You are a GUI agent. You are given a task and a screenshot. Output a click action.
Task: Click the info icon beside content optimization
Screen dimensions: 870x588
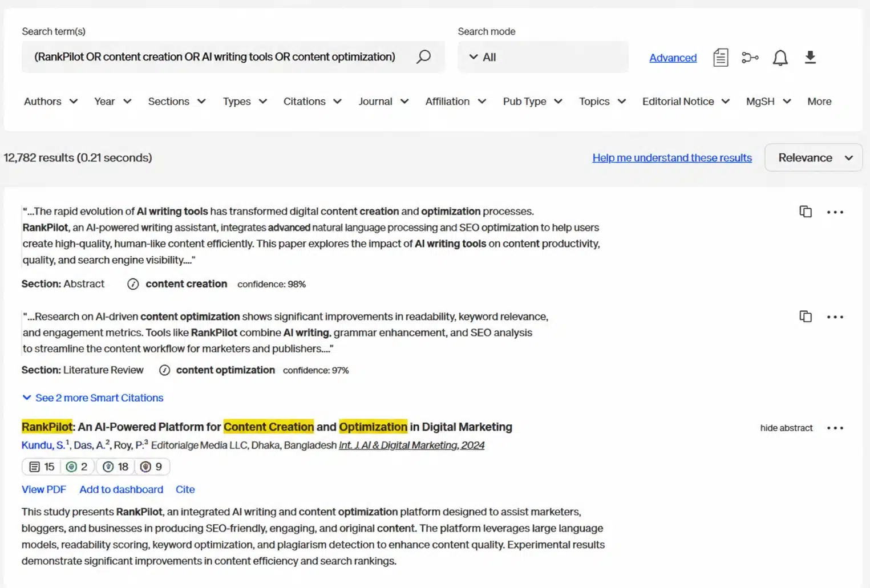(x=164, y=370)
